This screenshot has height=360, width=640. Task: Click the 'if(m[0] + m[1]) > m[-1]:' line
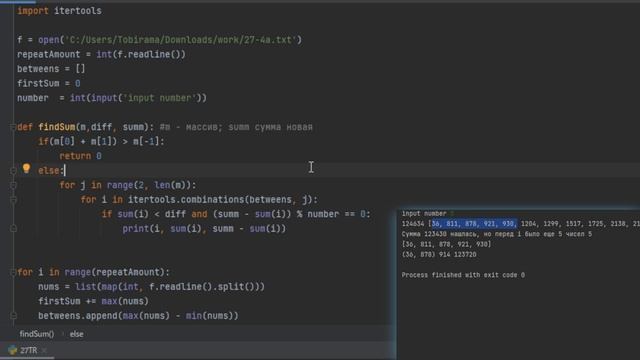101,142
